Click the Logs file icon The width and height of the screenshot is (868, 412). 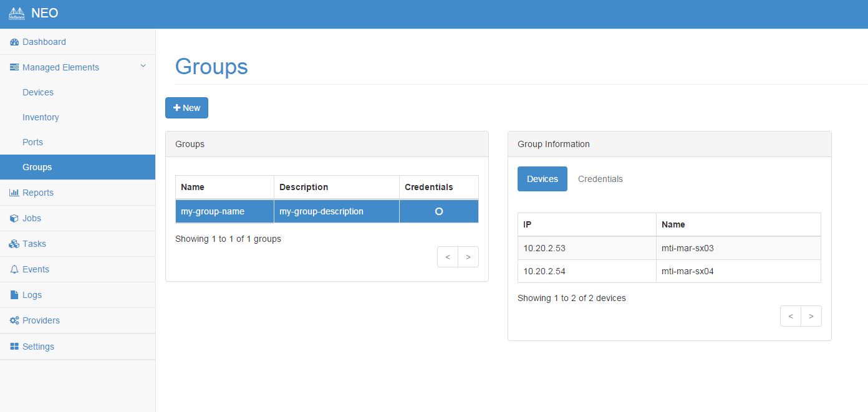click(x=14, y=295)
